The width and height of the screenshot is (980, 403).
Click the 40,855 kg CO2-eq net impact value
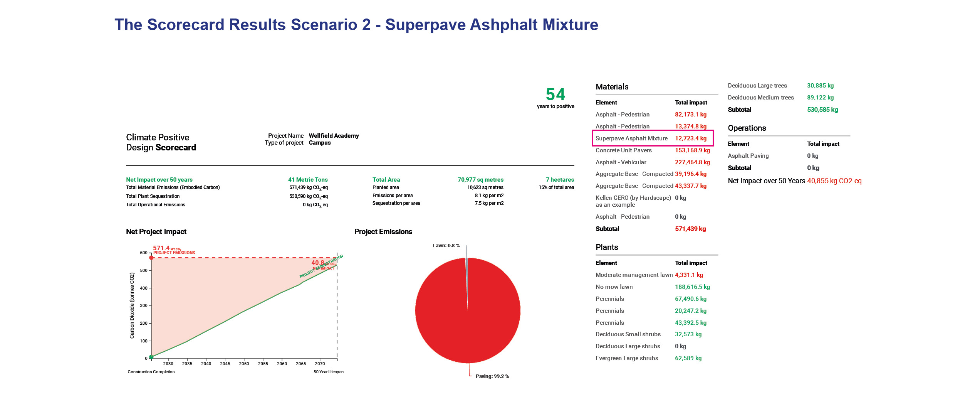(834, 181)
